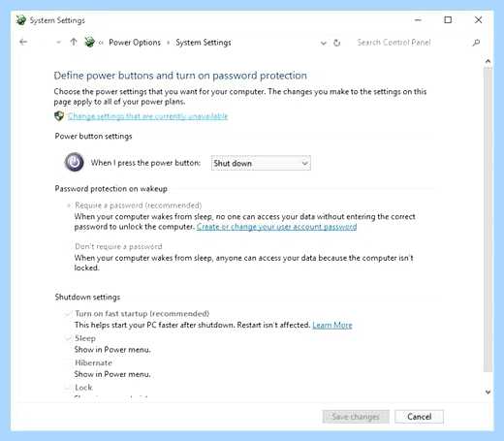Image resolution: width=504 pixels, height=441 pixels.
Task: Open the Shut down power button dropdown
Action: coord(261,163)
